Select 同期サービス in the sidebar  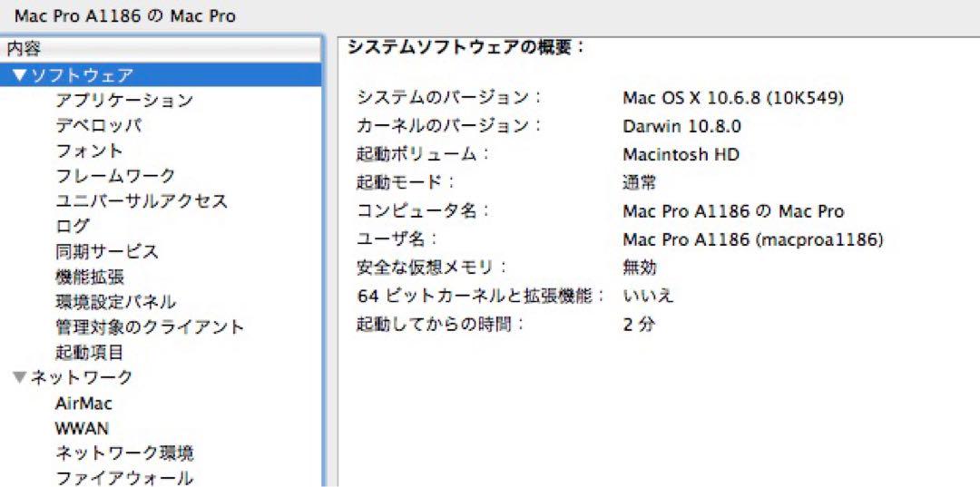coord(106,251)
